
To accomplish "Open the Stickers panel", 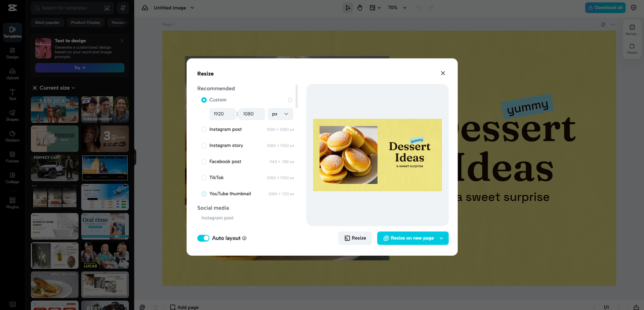I will (x=12, y=136).
